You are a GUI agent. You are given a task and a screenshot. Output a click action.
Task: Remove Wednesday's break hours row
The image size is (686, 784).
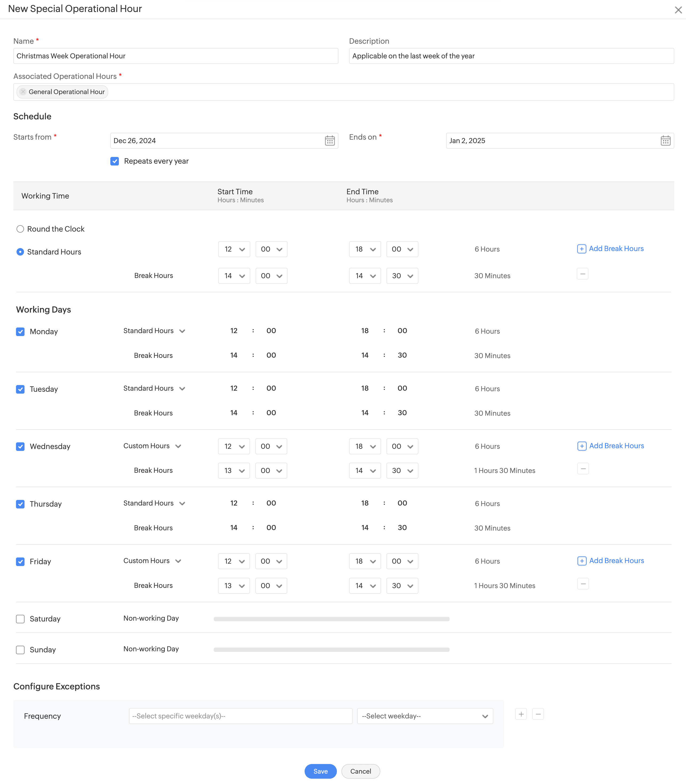[x=583, y=468]
